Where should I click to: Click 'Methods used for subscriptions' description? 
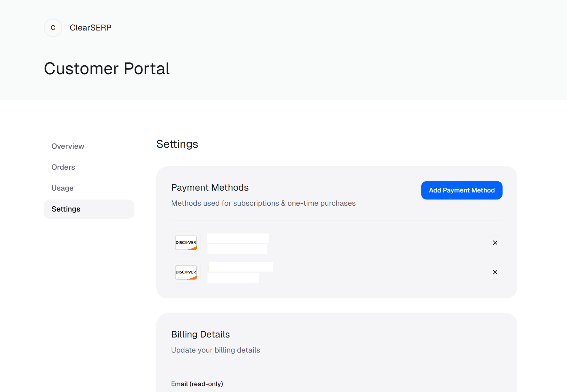coord(263,203)
